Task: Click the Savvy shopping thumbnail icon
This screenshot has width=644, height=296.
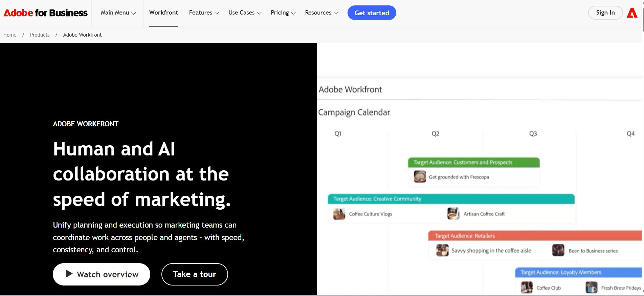Action: 442,250
